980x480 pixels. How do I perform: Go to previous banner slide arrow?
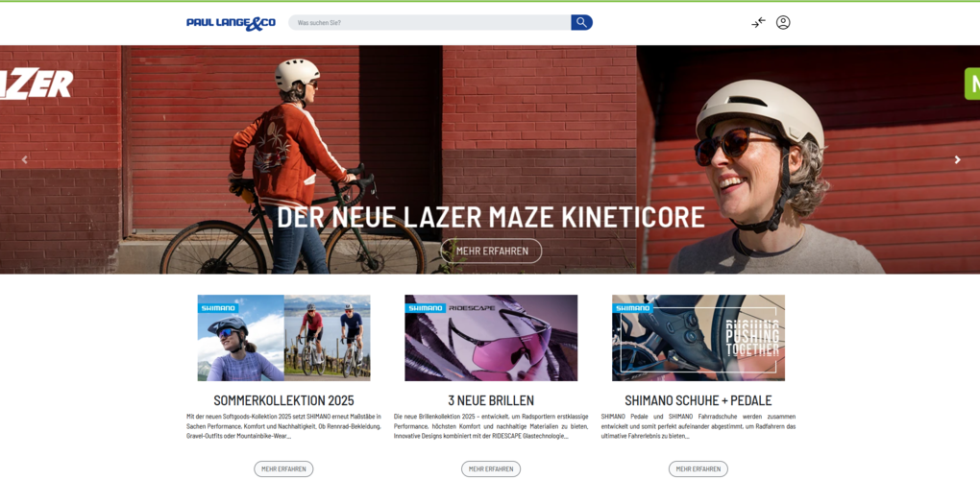[24, 159]
